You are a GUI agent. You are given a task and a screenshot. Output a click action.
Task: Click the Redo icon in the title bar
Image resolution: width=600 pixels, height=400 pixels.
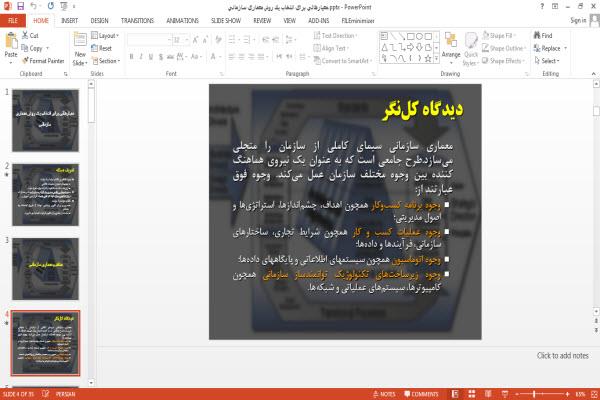(x=51, y=6)
